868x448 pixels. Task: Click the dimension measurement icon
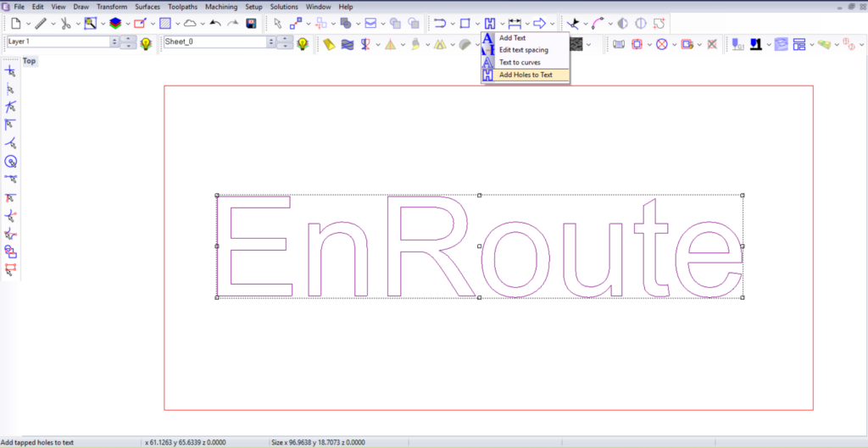click(x=515, y=24)
